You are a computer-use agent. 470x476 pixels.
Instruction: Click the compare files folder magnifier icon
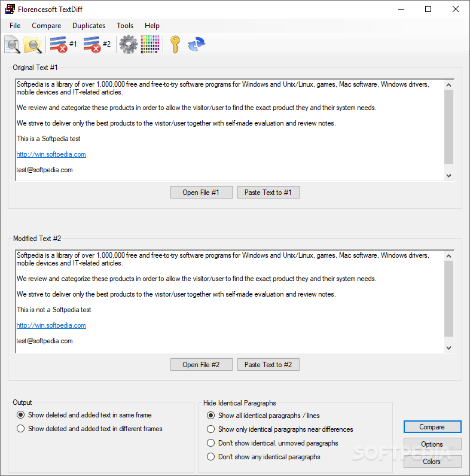click(x=33, y=44)
